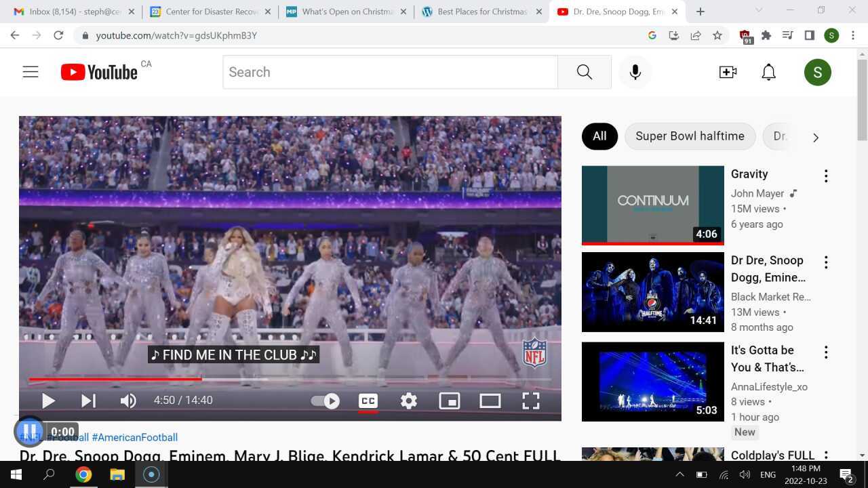Open the ENG language indicator

pyautogui.click(x=768, y=474)
